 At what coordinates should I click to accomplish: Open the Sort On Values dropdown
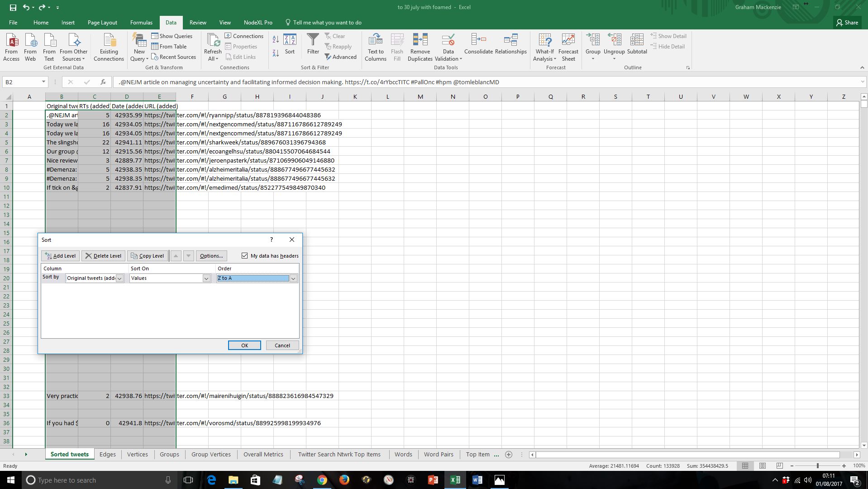pyautogui.click(x=206, y=278)
